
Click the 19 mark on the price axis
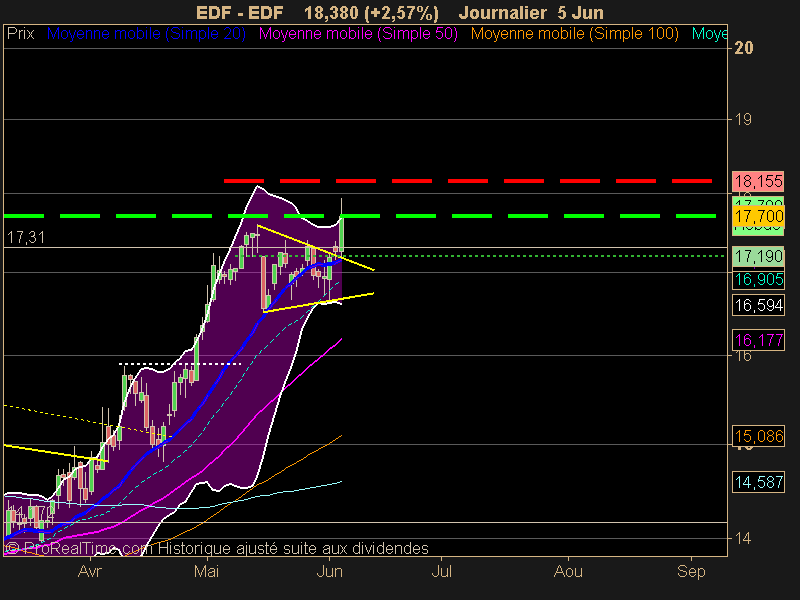coord(743,119)
